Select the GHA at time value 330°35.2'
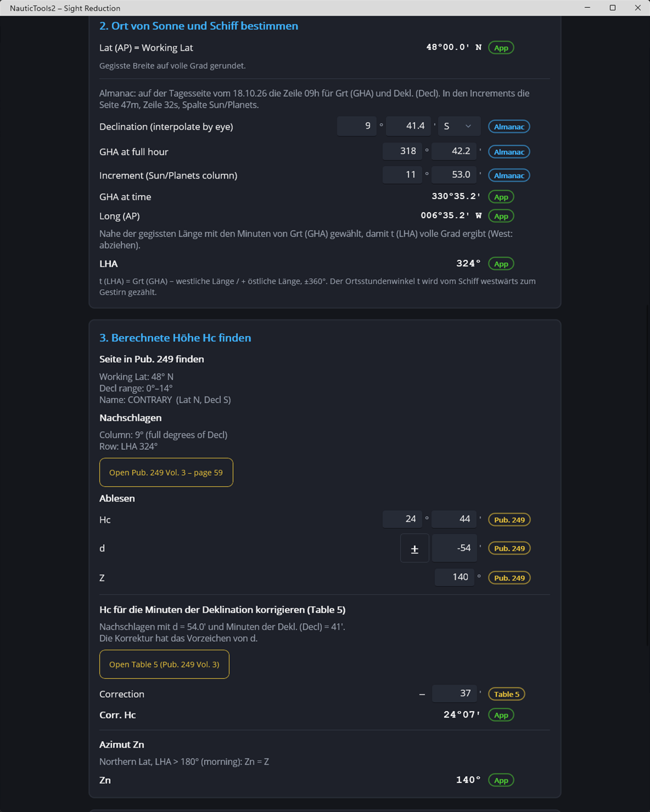650x812 pixels. [456, 197]
